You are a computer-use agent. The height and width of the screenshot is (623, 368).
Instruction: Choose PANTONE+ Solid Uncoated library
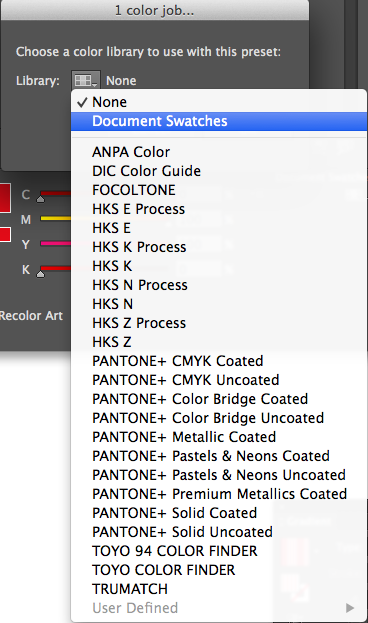click(x=219, y=532)
